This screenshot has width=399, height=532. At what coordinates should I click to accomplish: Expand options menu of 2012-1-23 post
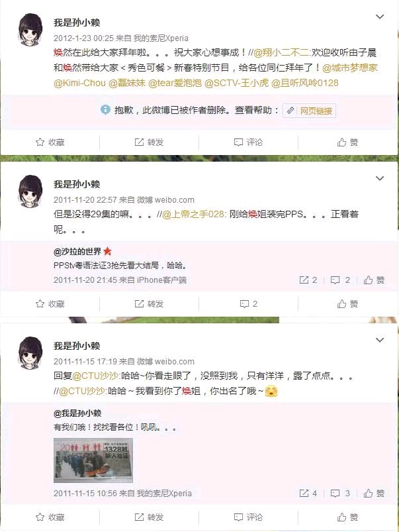coord(380,17)
